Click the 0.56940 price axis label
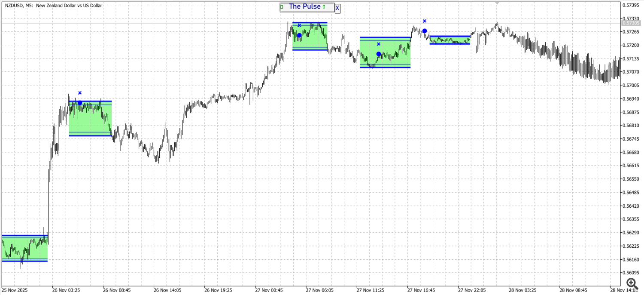 click(x=631, y=98)
